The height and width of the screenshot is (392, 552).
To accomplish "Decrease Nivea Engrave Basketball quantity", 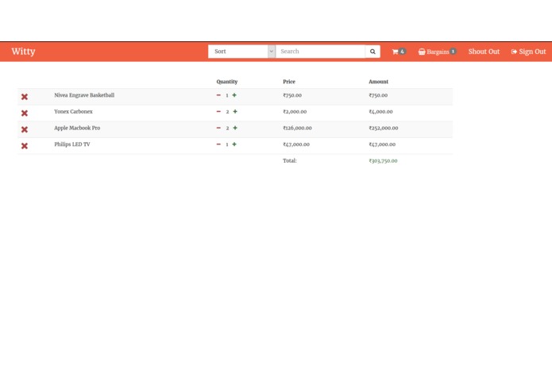I will [218, 95].
